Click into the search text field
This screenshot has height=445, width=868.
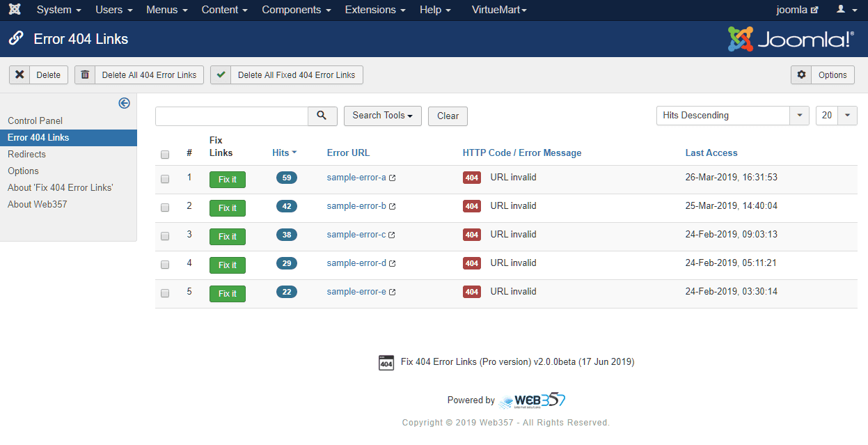[x=231, y=116]
